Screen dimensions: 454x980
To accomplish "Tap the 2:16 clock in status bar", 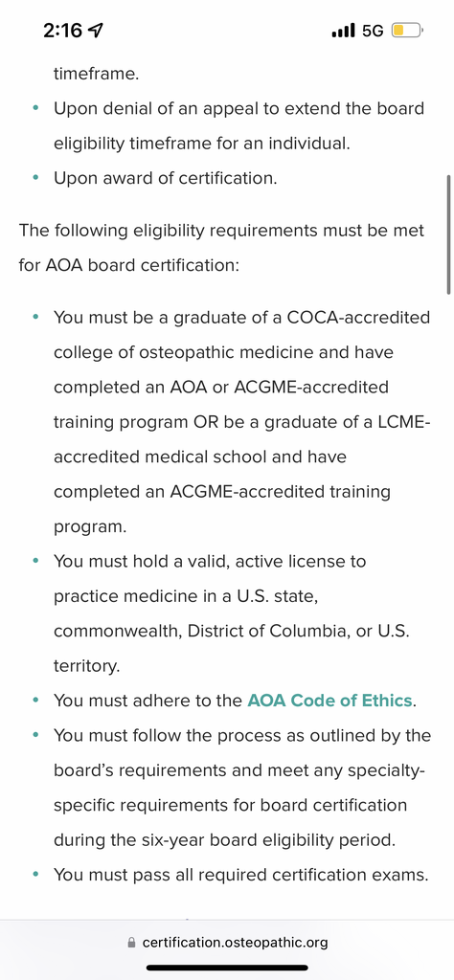I will pyautogui.click(x=62, y=30).
